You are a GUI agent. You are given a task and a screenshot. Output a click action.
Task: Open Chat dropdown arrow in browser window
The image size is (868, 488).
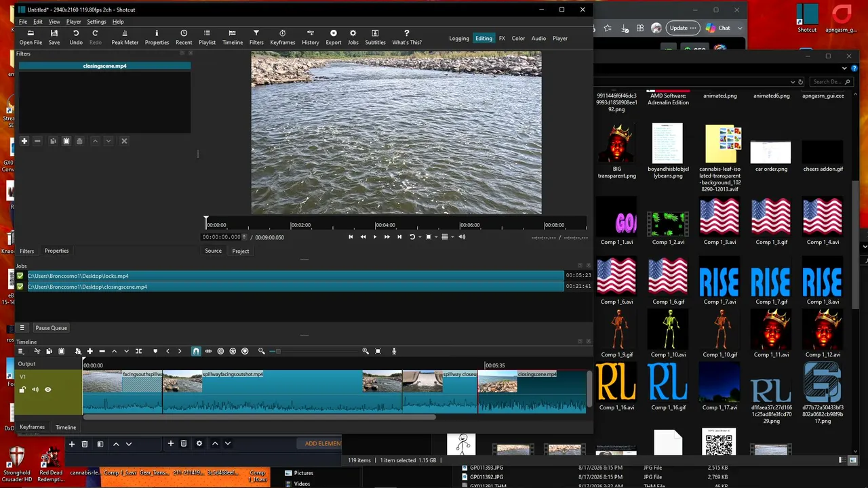click(x=740, y=28)
